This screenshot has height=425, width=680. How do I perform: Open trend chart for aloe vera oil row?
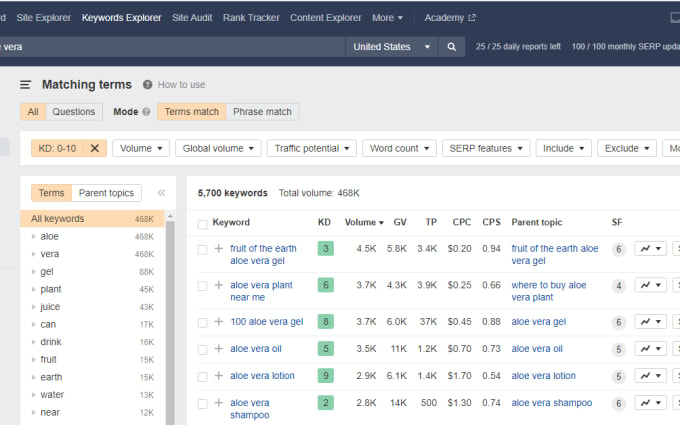point(651,349)
